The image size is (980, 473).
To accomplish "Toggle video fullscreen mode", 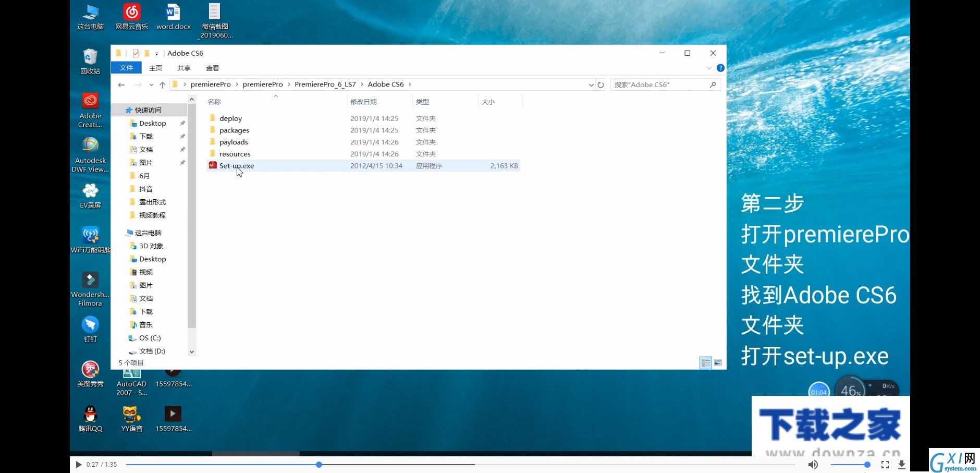I will [885, 464].
